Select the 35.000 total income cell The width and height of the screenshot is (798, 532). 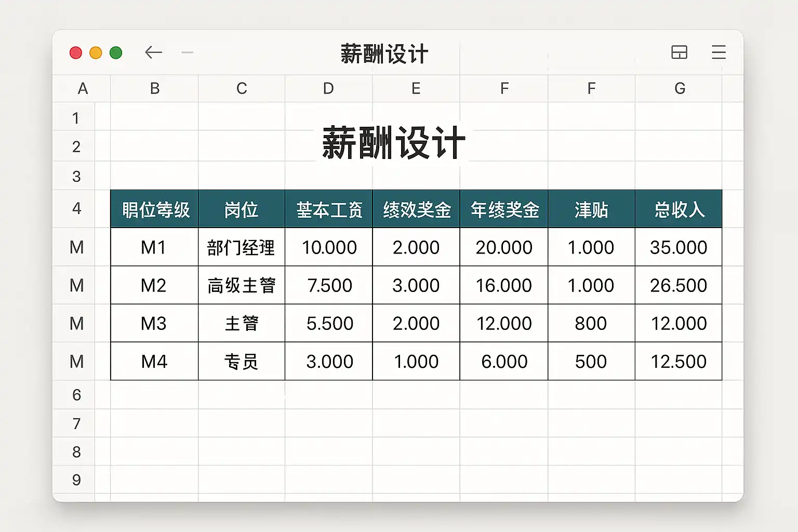(679, 247)
